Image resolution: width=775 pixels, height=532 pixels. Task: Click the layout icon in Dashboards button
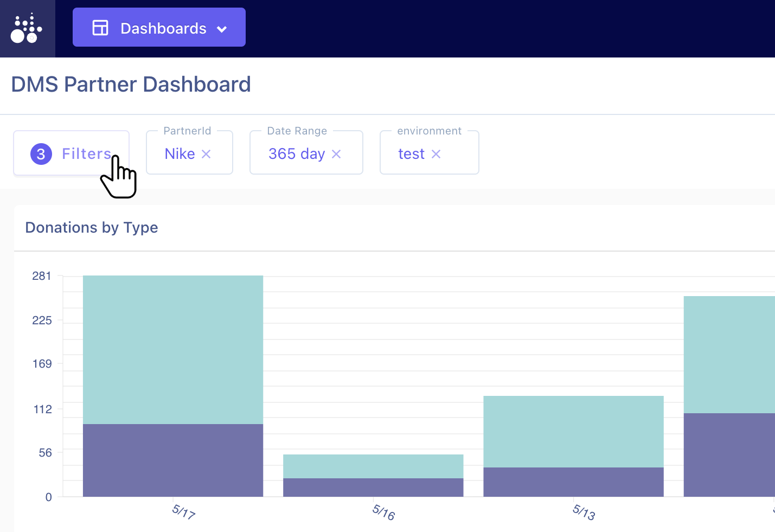coord(100,28)
